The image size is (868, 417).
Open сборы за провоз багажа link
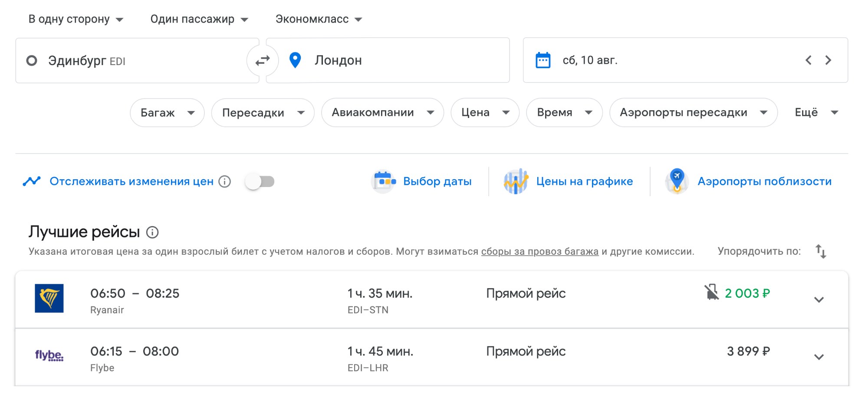(x=540, y=252)
